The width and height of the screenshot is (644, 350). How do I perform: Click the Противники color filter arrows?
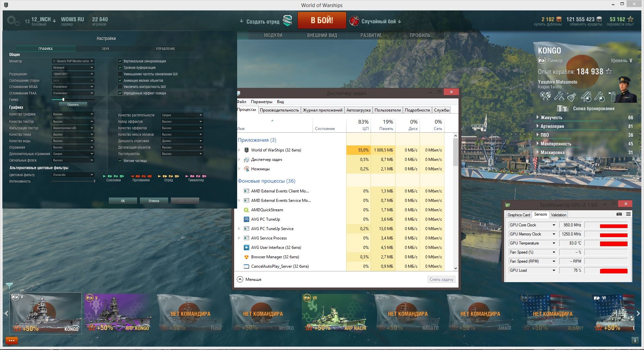141,176
